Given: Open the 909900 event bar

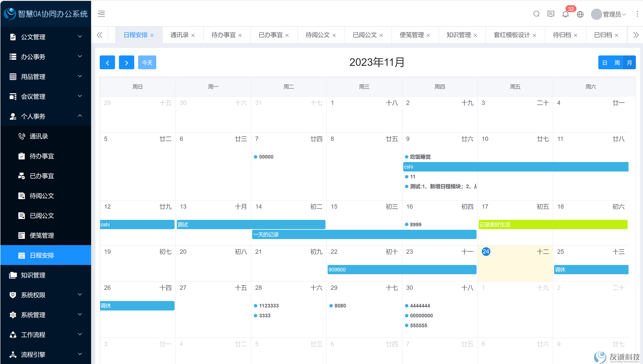Looking at the screenshot, I should (402, 269).
